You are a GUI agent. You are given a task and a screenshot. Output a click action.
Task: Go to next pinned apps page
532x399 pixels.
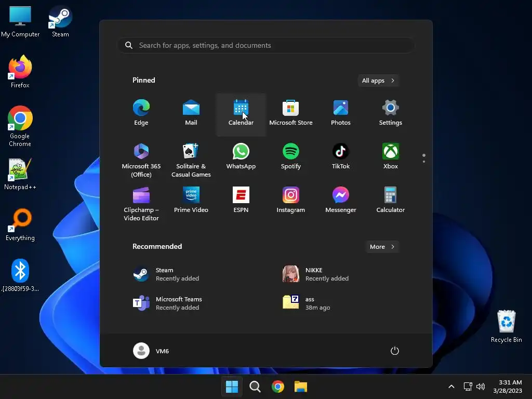(x=424, y=161)
